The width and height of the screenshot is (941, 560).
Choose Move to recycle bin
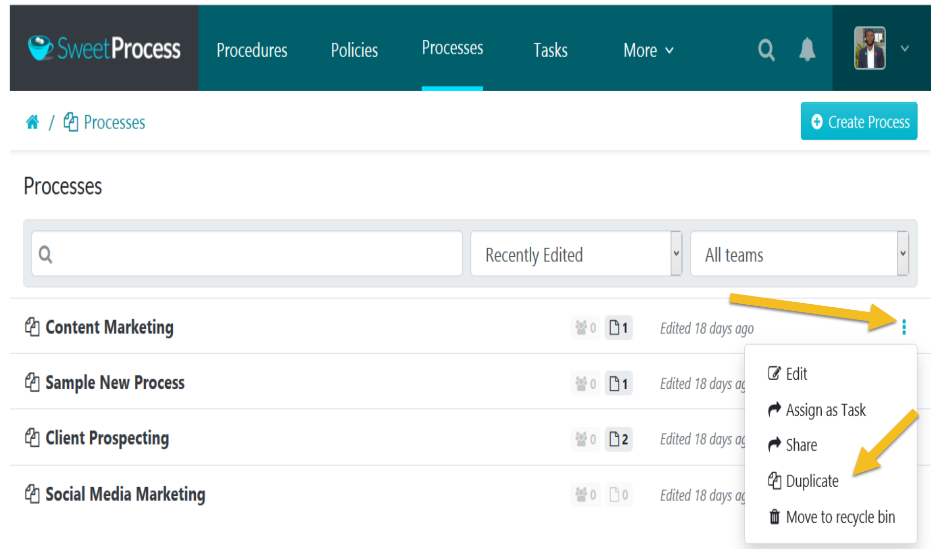click(831, 517)
